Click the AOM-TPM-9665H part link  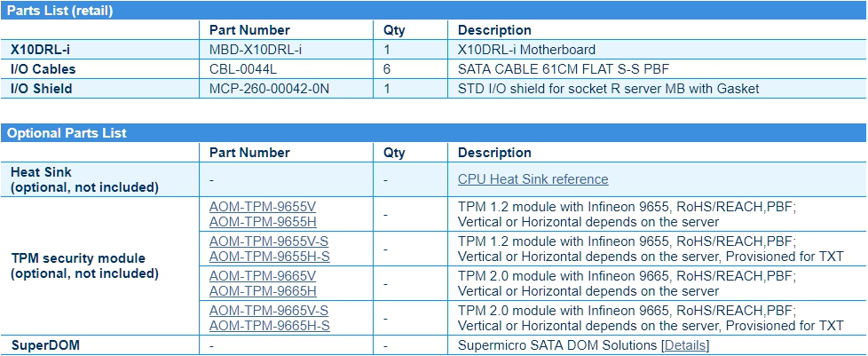pyautogui.click(x=263, y=291)
